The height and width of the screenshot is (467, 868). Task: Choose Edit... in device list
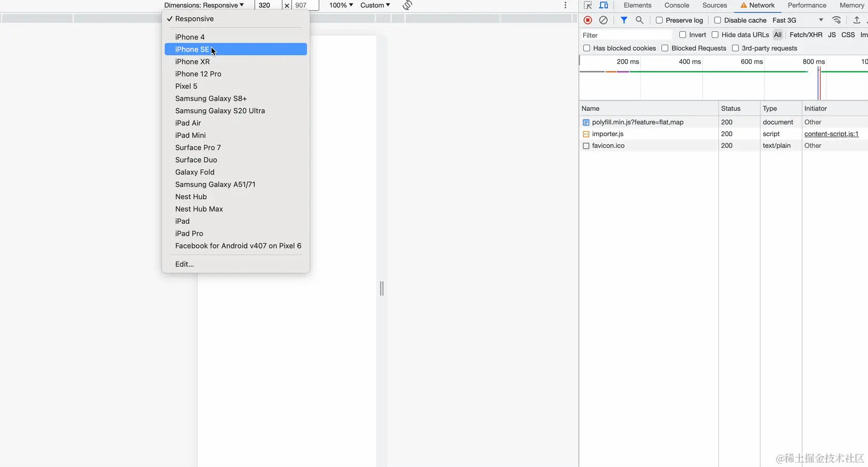(x=236, y=264)
